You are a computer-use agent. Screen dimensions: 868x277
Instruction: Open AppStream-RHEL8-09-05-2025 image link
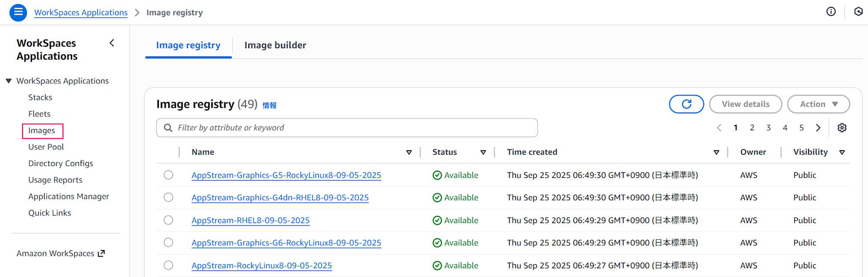251,221
